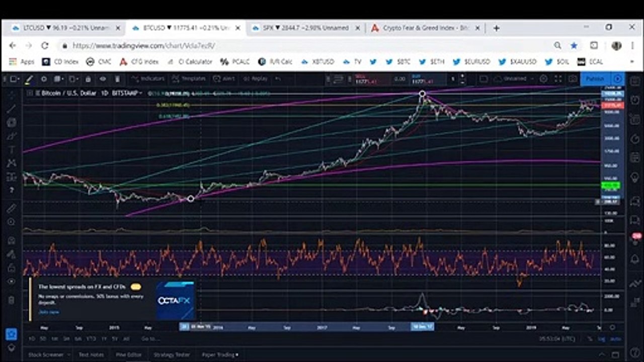Screen dimensions: 644x362
Task: Open the candle chart type dropdown in toolbar
Action: tap(58, 79)
